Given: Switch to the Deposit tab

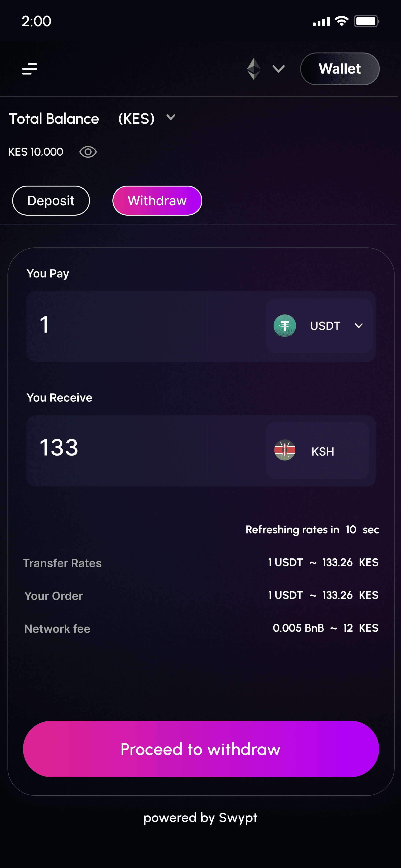Looking at the screenshot, I should click(51, 201).
